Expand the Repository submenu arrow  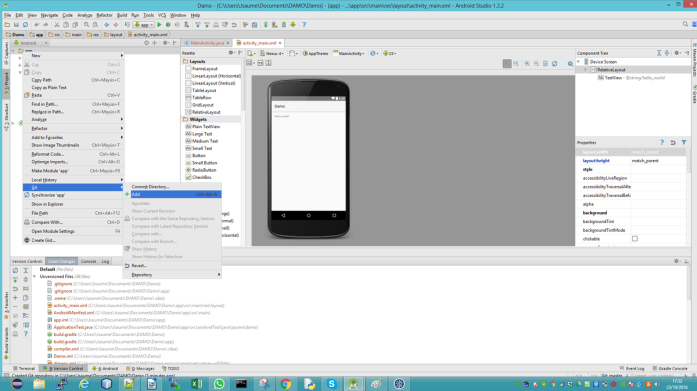click(219, 275)
